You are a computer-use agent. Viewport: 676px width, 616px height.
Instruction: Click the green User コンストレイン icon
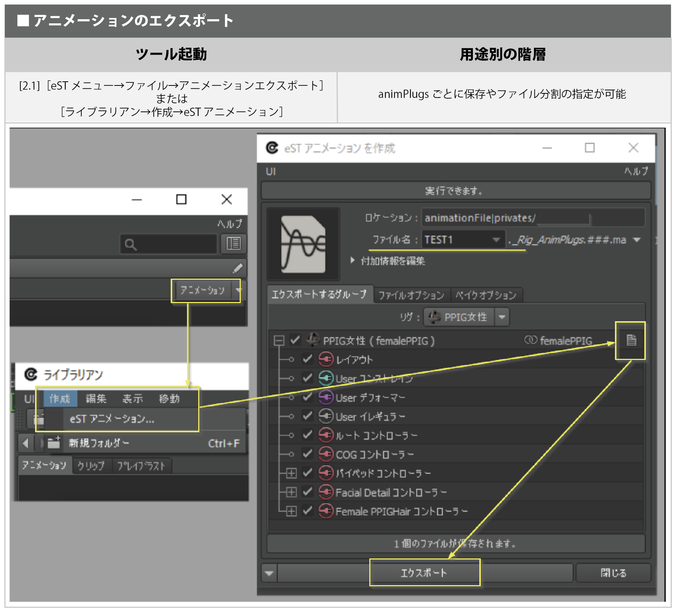point(326,378)
